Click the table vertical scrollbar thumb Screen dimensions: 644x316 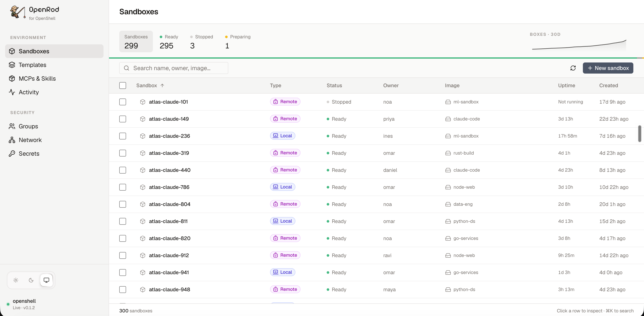[640, 133]
